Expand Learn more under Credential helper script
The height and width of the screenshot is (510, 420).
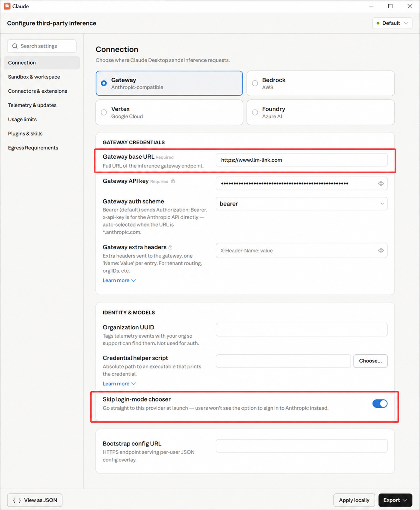(119, 384)
